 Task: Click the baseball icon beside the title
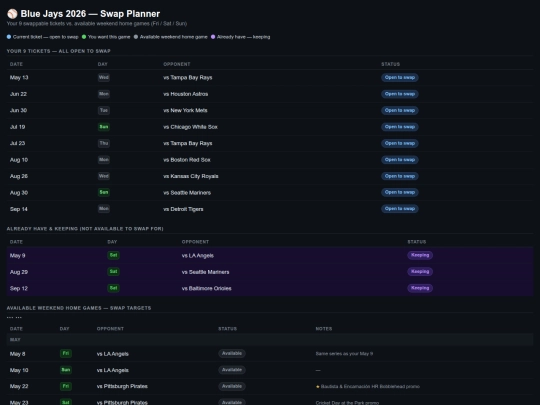pos(12,14)
